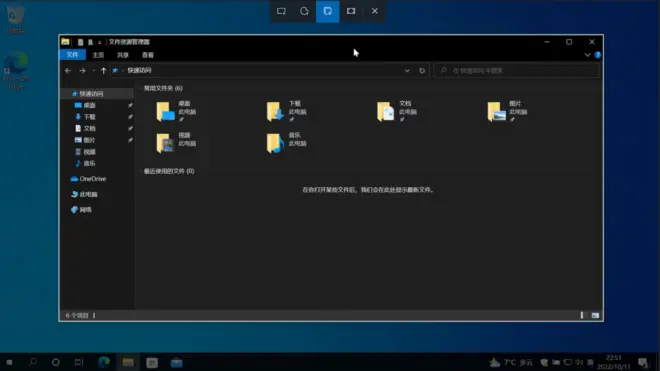Viewport: 660px width, 371px height.
Task: Open the 下载 folder in frequent folders
Action: tap(287, 111)
